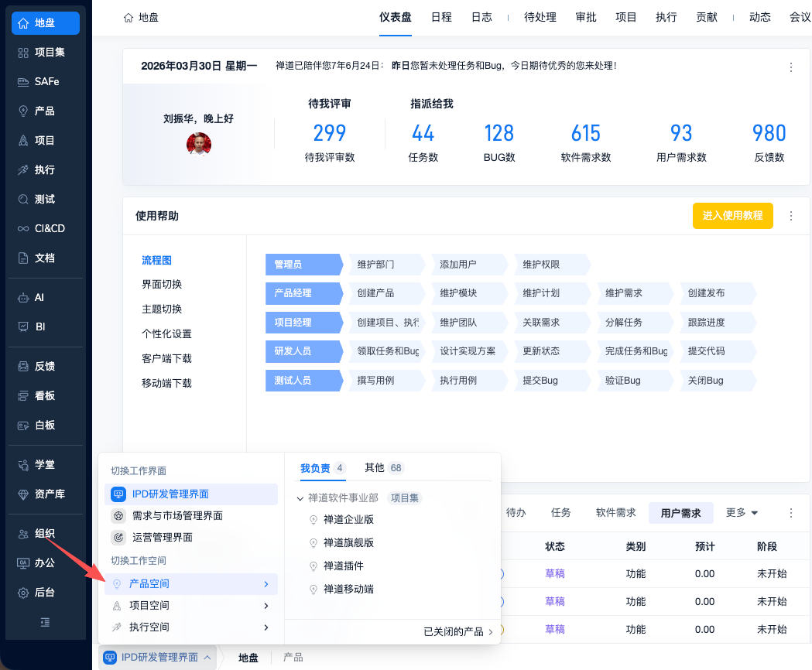Select the 用户需求 tab in task block
This screenshot has height=670, width=812.
[x=680, y=513]
